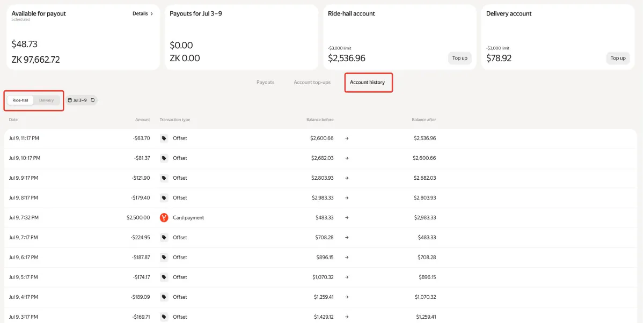Select the Ride-hail account toggle
This screenshot has height=323, width=644.
click(20, 100)
